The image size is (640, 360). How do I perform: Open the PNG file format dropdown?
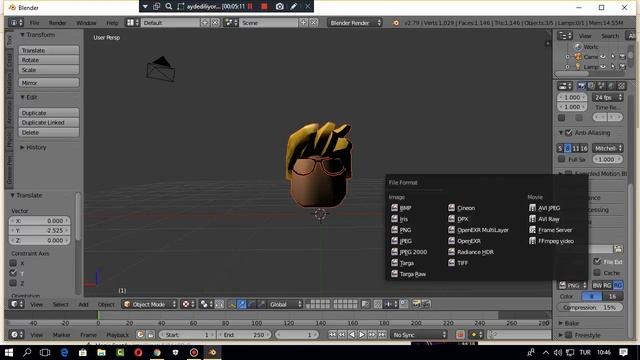click(572, 285)
